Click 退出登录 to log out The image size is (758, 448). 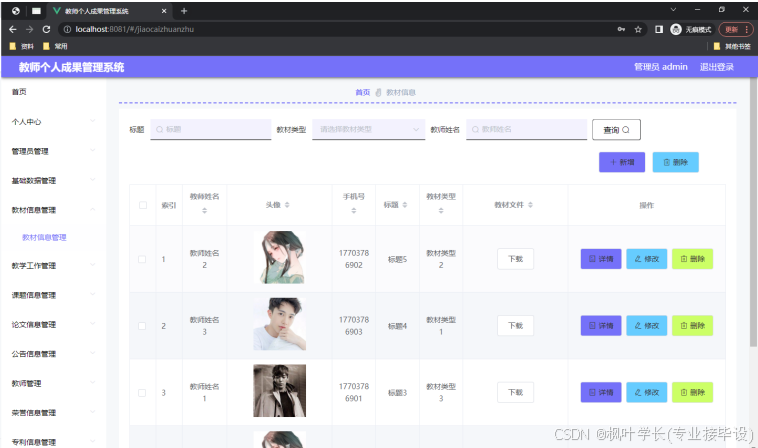click(716, 67)
